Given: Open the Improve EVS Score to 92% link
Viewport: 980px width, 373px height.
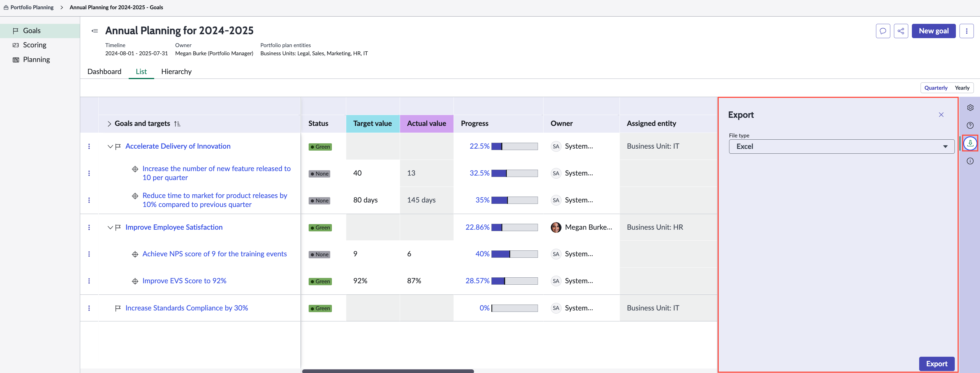Looking at the screenshot, I should pyautogui.click(x=184, y=281).
